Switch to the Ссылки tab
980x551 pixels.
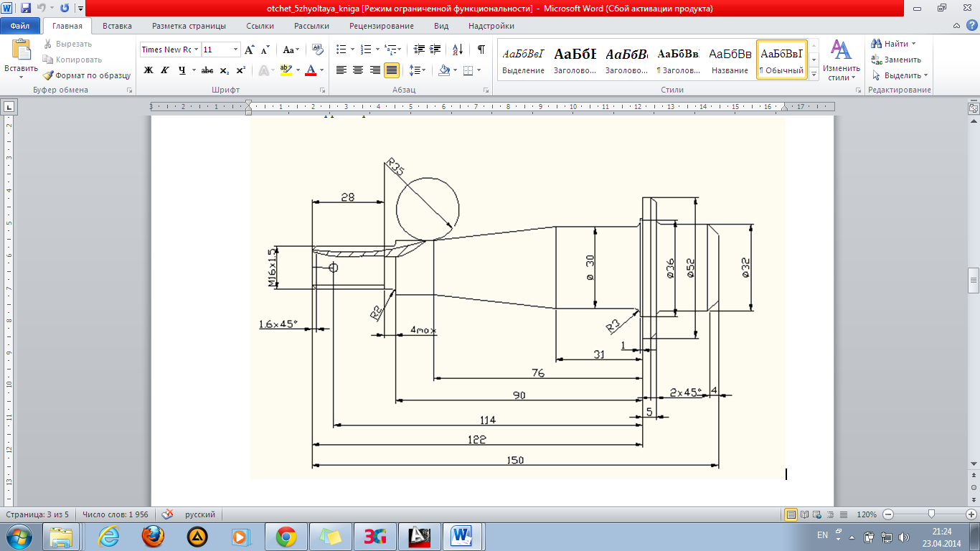pyautogui.click(x=260, y=26)
